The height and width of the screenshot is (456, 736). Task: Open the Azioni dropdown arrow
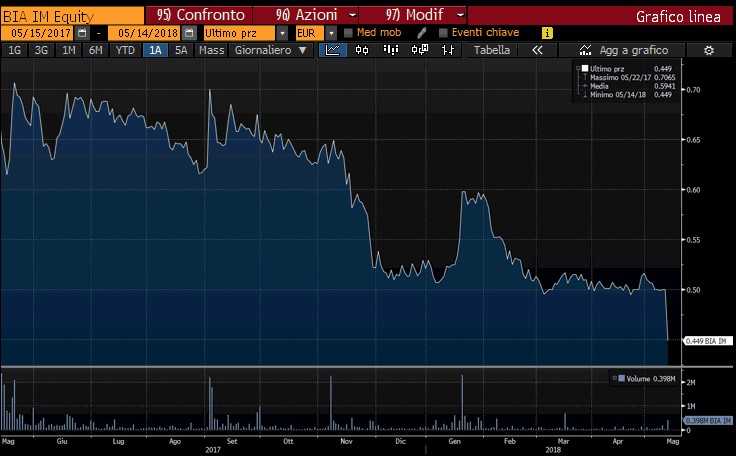tap(353, 15)
